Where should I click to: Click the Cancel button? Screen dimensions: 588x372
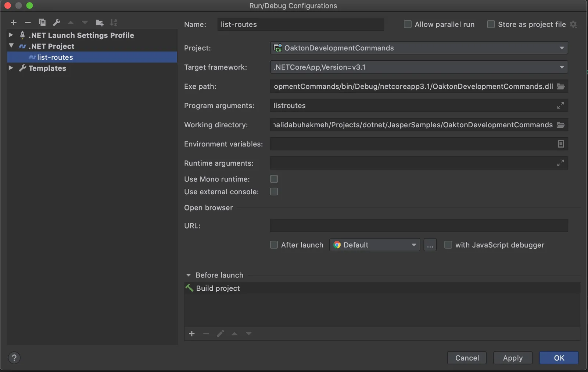point(467,358)
